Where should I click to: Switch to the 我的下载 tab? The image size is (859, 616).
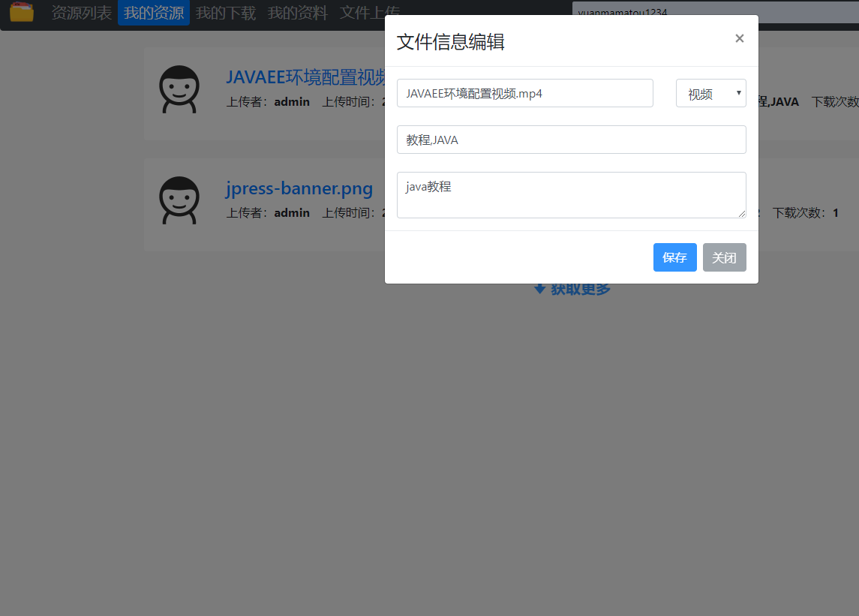(226, 12)
